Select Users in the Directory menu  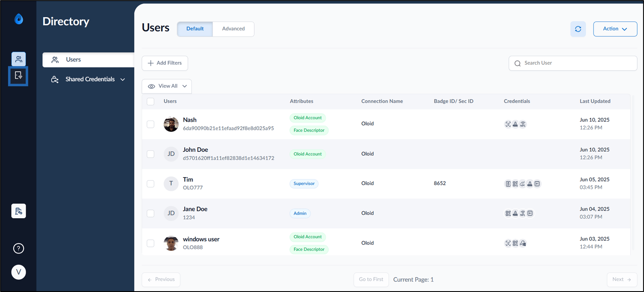point(88,60)
